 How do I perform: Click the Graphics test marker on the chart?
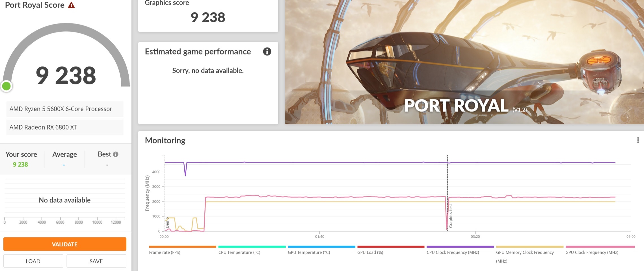click(x=451, y=216)
